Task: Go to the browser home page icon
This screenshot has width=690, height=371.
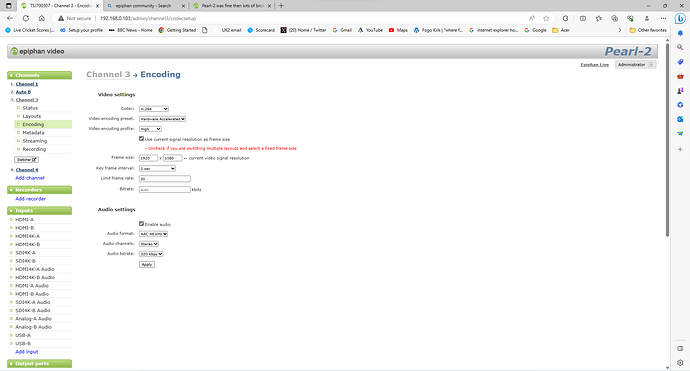Action: click(x=42, y=18)
